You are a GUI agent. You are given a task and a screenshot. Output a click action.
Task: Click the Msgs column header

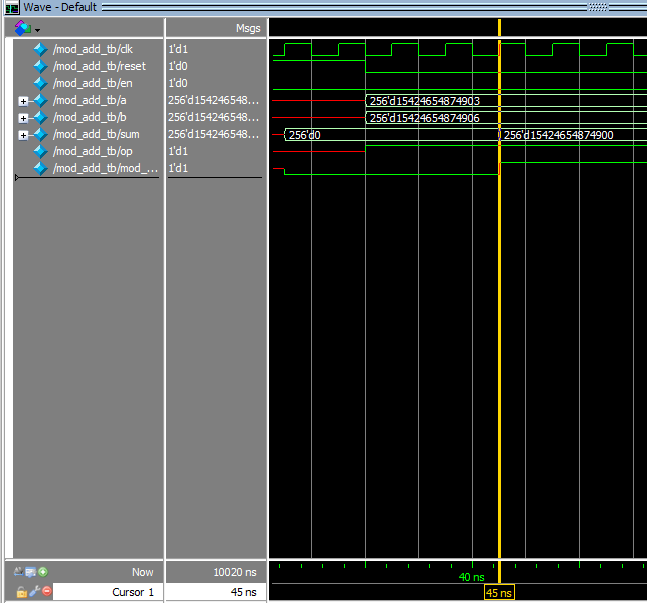coord(248,28)
